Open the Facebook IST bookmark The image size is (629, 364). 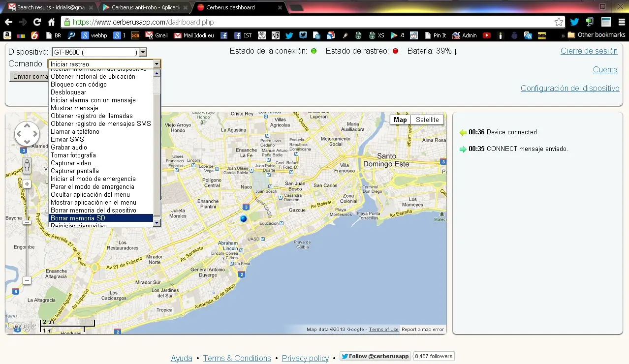click(243, 35)
